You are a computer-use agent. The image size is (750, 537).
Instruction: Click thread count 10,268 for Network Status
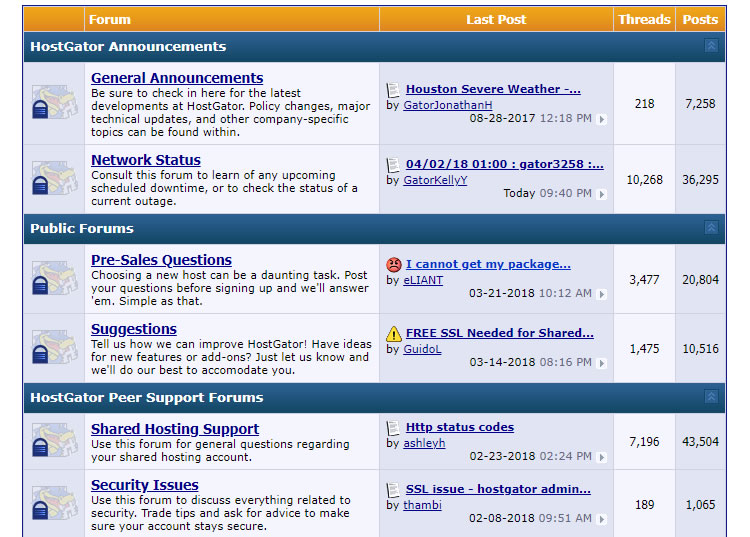click(644, 180)
